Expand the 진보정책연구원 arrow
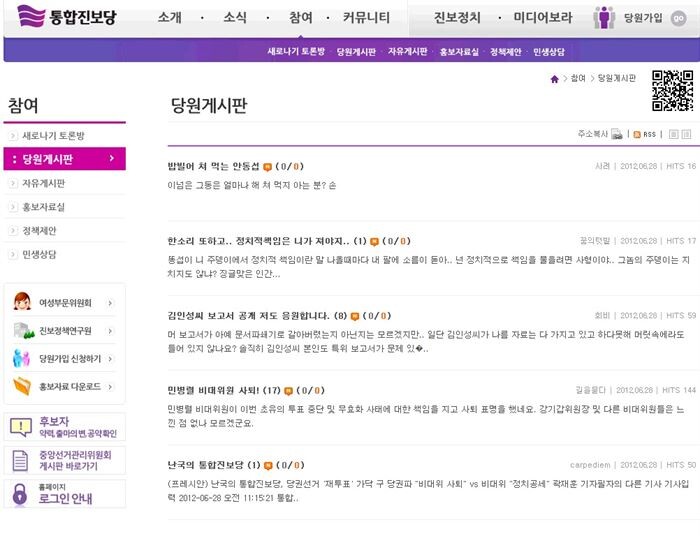 (110, 331)
